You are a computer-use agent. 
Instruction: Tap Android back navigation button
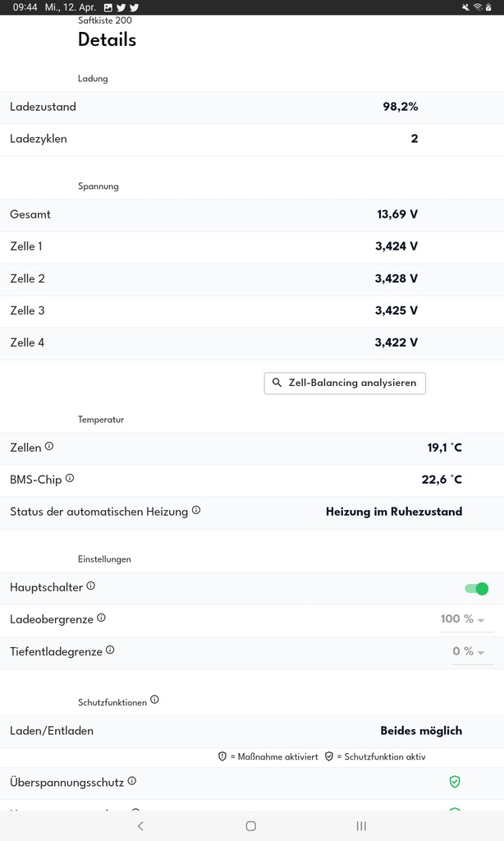(x=140, y=826)
